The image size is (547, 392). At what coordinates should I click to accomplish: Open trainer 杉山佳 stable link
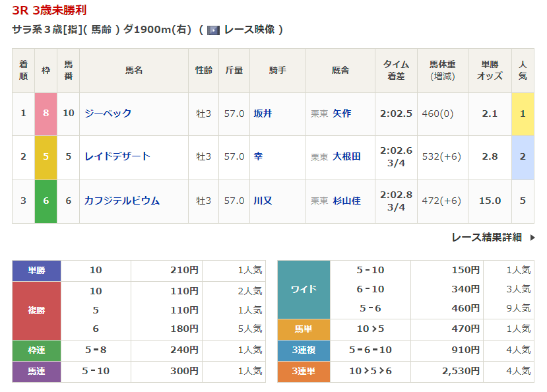point(346,201)
